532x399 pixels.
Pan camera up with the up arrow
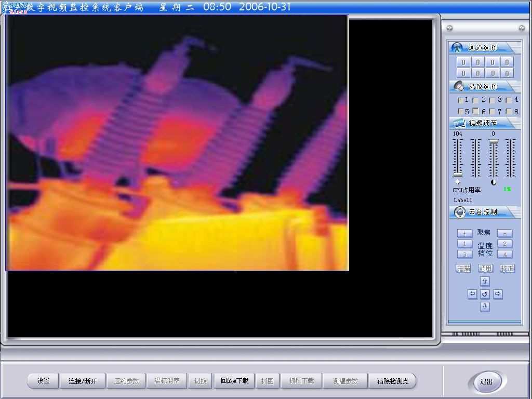tap(485, 281)
